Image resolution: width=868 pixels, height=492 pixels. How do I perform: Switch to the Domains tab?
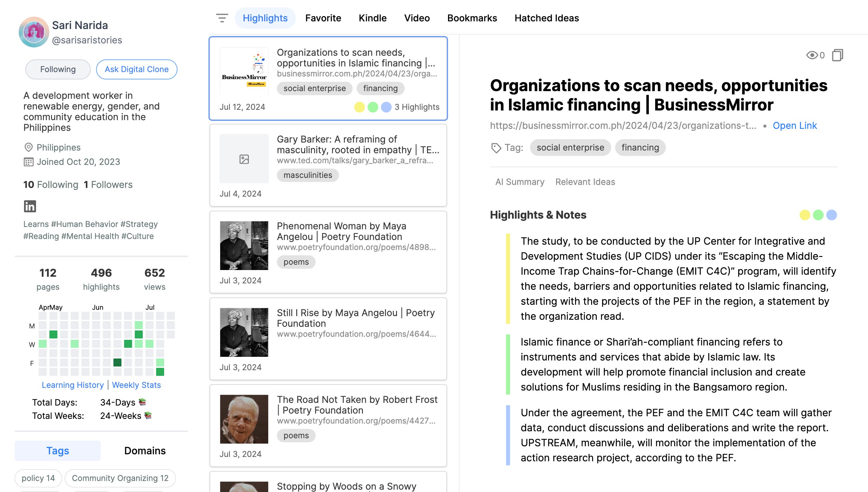[x=145, y=450]
